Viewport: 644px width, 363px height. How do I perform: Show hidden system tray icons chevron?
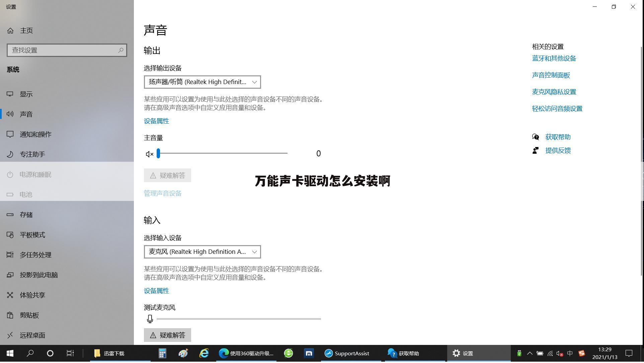(x=530, y=354)
